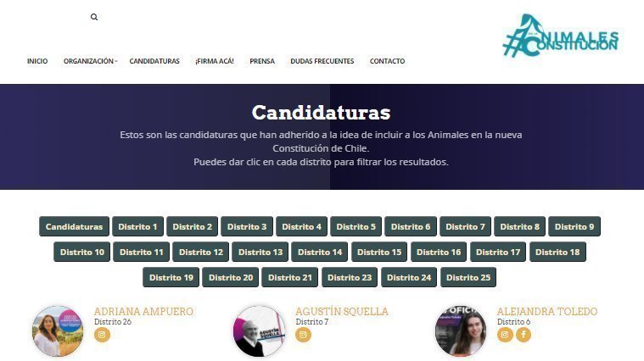644x361 pixels.
Task: Go to the Contacto page
Action: (387, 61)
